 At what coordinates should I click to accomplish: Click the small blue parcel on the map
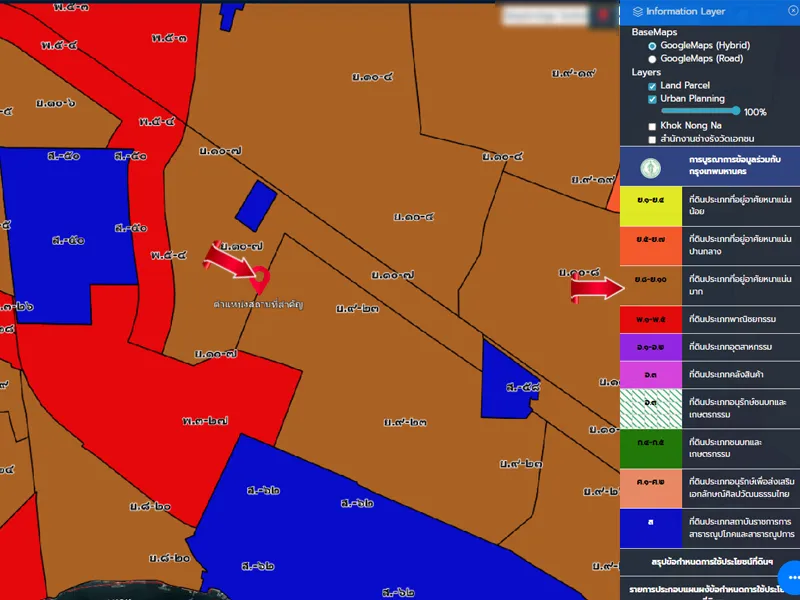[257, 205]
